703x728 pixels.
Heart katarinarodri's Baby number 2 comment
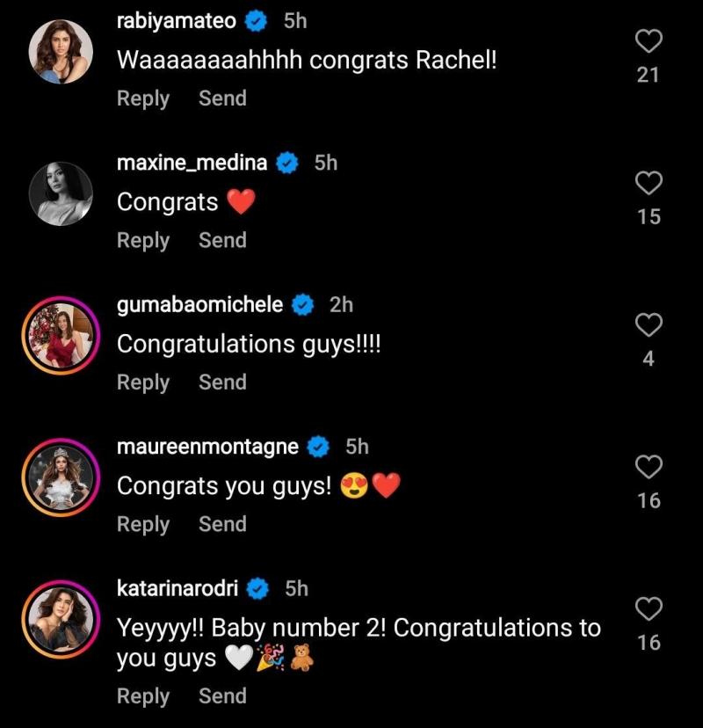[x=649, y=609]
